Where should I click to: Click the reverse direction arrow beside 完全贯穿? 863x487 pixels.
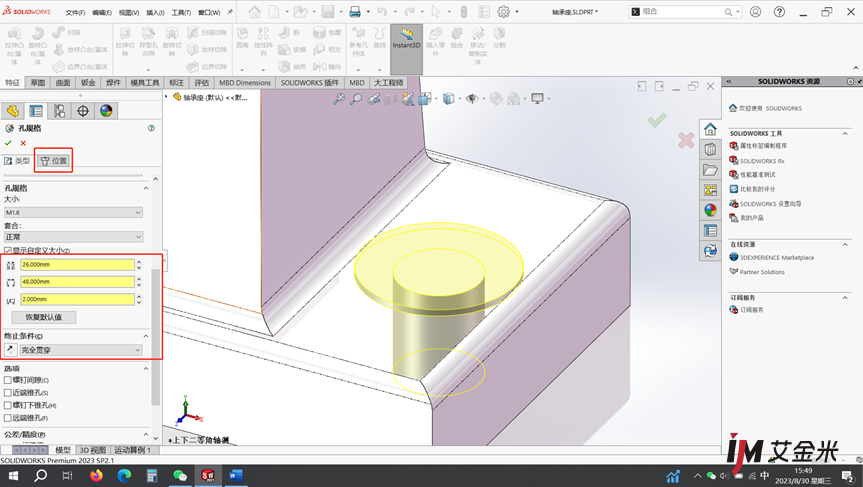coord(10,349)
